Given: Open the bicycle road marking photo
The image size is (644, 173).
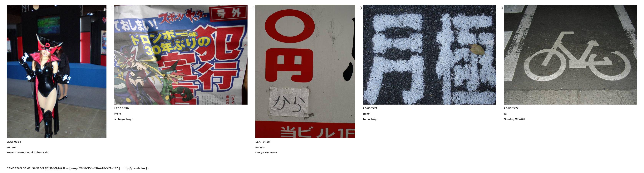Looking at the screenshot, I should click(571, 55).
